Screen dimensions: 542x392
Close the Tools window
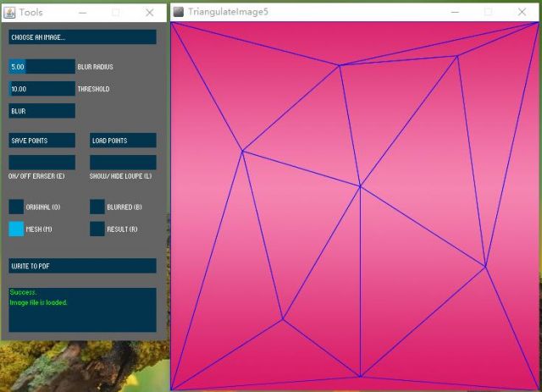[x=149, y=13]
